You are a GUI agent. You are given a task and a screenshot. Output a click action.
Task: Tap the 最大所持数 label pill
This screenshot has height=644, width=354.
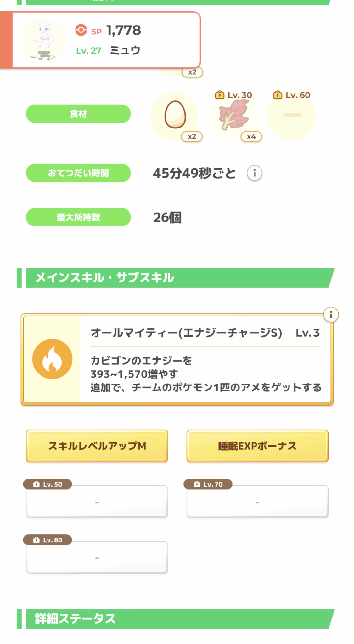(78, 217)
